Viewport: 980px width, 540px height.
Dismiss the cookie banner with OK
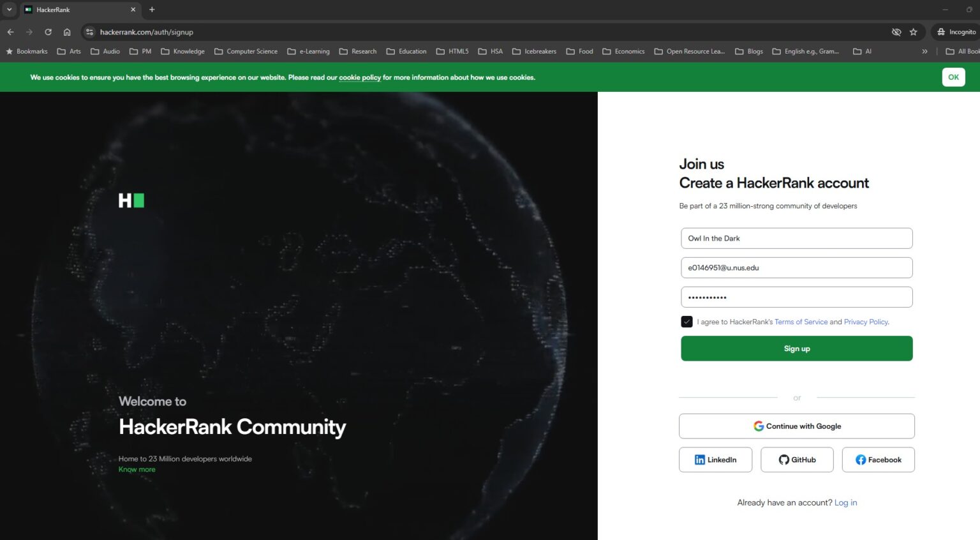tap(953, 77)
